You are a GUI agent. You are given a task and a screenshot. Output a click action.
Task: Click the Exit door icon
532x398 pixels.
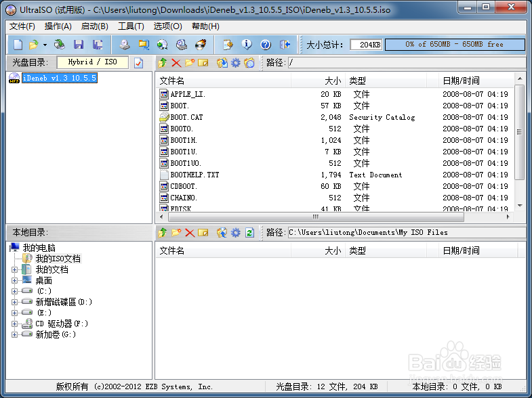pos(285,45)
